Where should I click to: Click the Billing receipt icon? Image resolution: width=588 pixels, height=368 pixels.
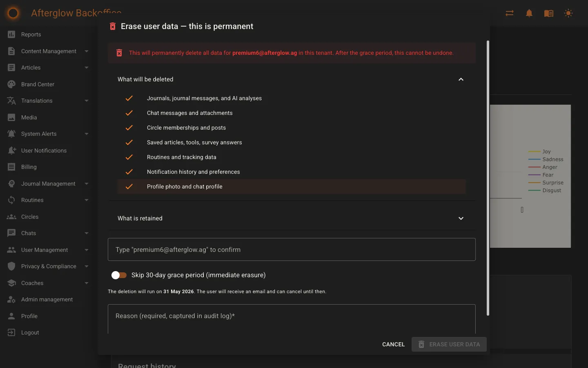[11, 167]
